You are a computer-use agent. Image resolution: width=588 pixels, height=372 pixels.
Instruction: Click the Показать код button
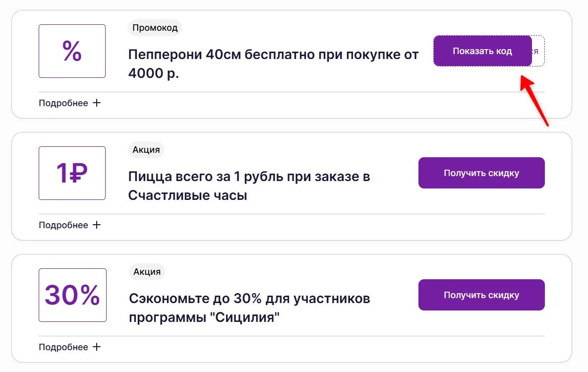pos(482,51)
